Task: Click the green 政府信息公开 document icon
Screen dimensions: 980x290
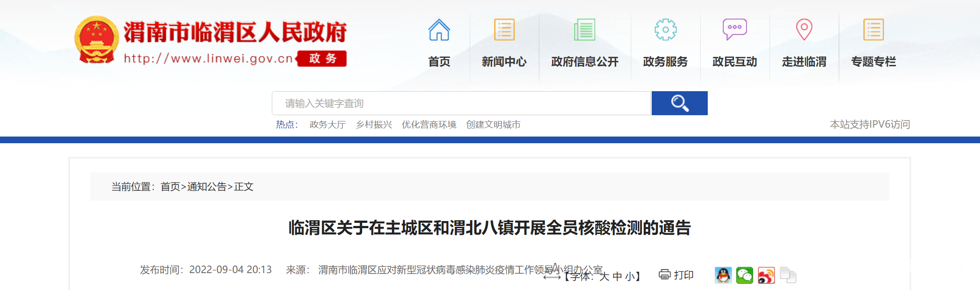Action: (x=585, y=30)
